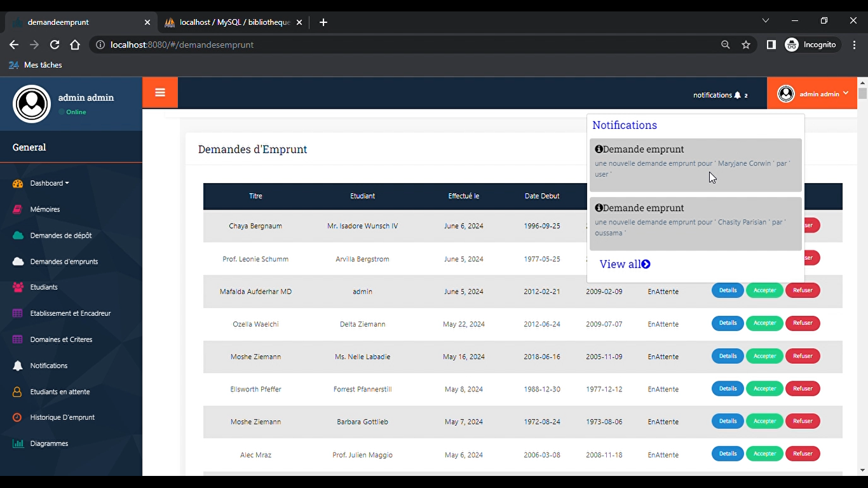Open Details for Ellsworth Pfeffer request

point(728,389)
